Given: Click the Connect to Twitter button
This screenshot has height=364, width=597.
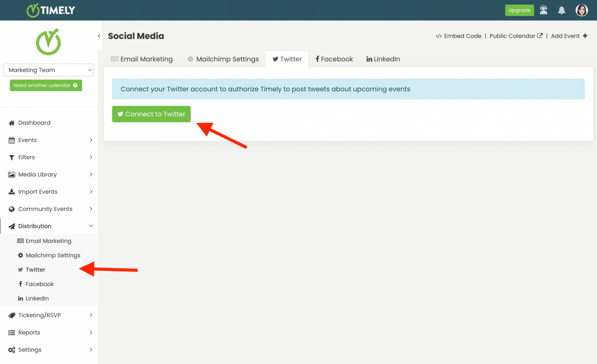Looking at the screenshot, I should [x=151, y=114].
